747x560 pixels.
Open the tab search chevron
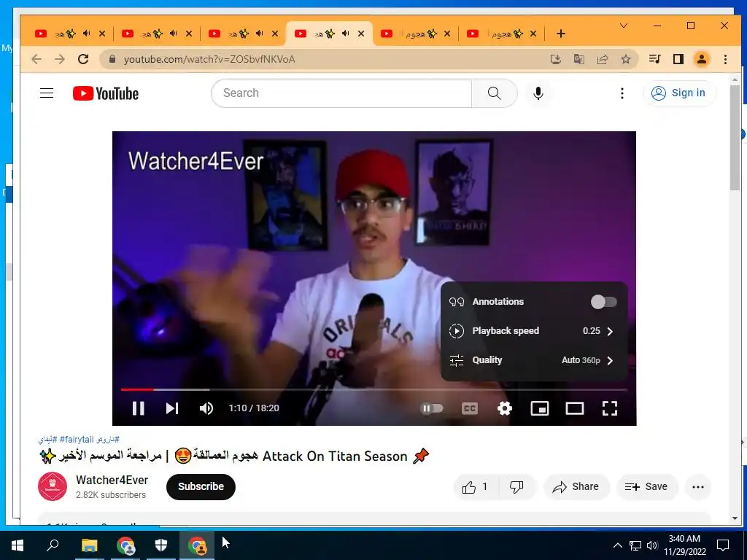click(624, 26)
